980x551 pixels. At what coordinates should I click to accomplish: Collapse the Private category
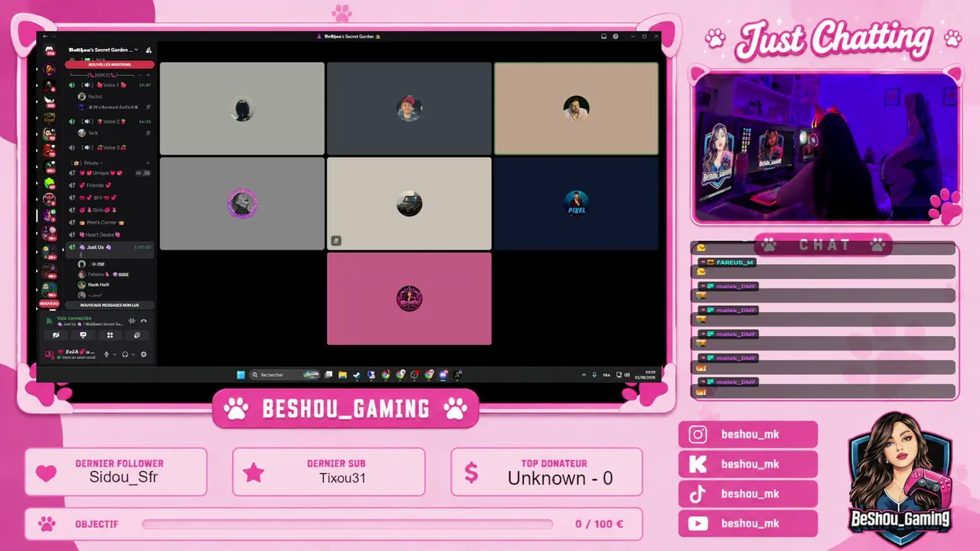pos(86,163)
